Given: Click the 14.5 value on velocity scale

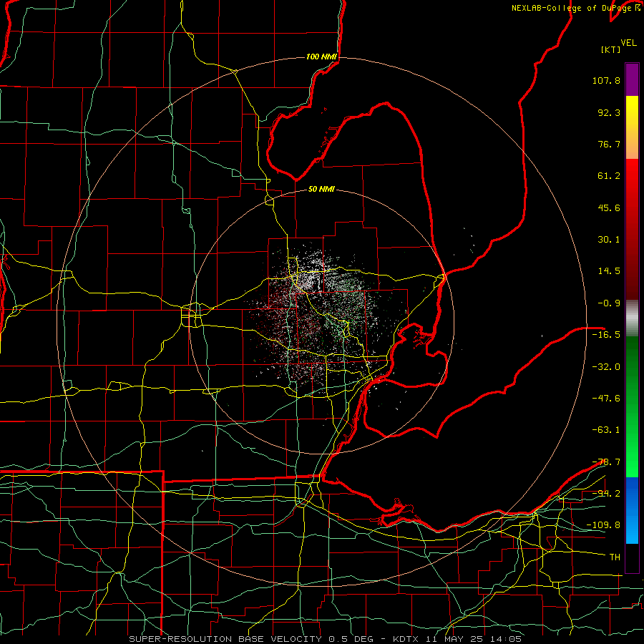Looking at the screenshot, I should click(609, 271).
